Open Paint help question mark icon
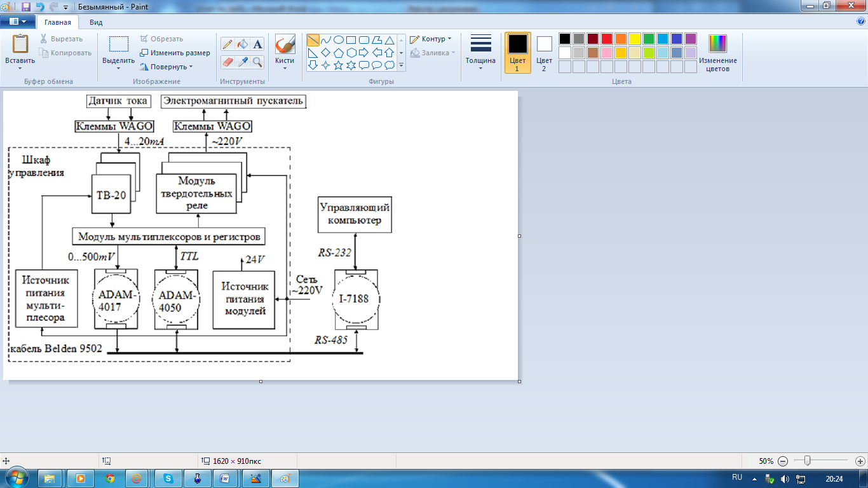The height and width of the screenshot is (488, 868). click(861, 21)
